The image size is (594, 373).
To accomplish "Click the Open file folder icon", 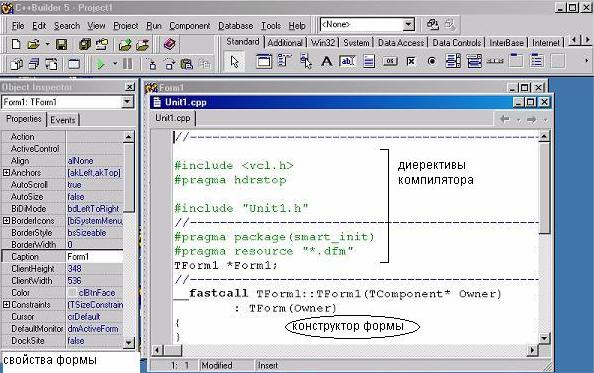I will pyautogui.click(x=34, y=44).
